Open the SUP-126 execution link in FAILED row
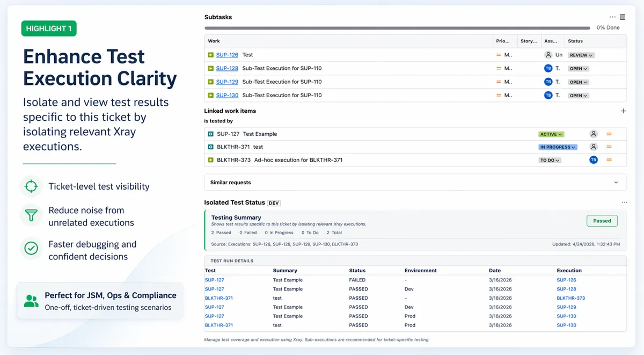The image size is (644, 355). pyautogui.click(x=566, y=280)
